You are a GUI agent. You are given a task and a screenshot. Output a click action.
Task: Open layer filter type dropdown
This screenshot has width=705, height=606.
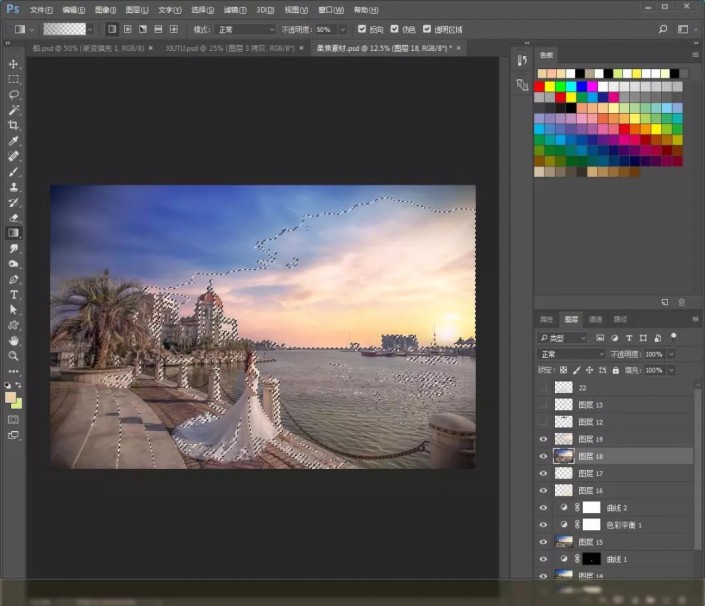point(562,338)
